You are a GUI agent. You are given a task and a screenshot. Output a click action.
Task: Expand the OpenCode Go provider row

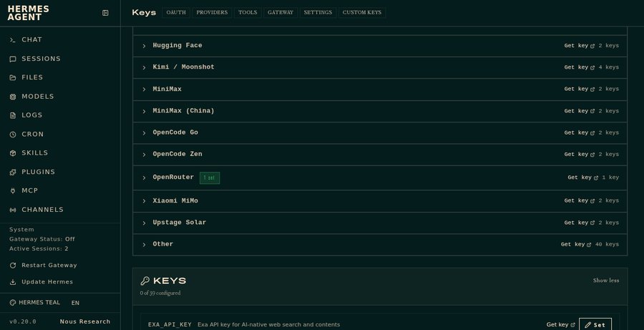pyautogui.click(x=380, y=132)
